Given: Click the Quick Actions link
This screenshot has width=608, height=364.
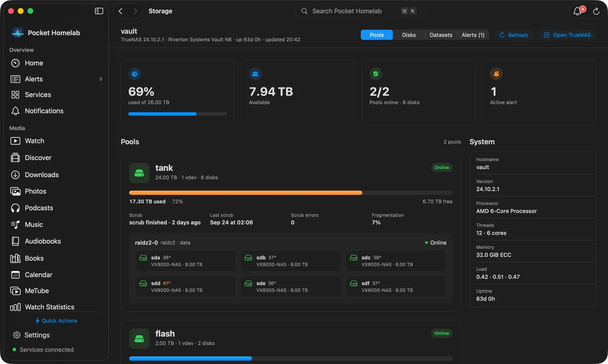Looking at the screenshot, I should (x=56, y=321).
